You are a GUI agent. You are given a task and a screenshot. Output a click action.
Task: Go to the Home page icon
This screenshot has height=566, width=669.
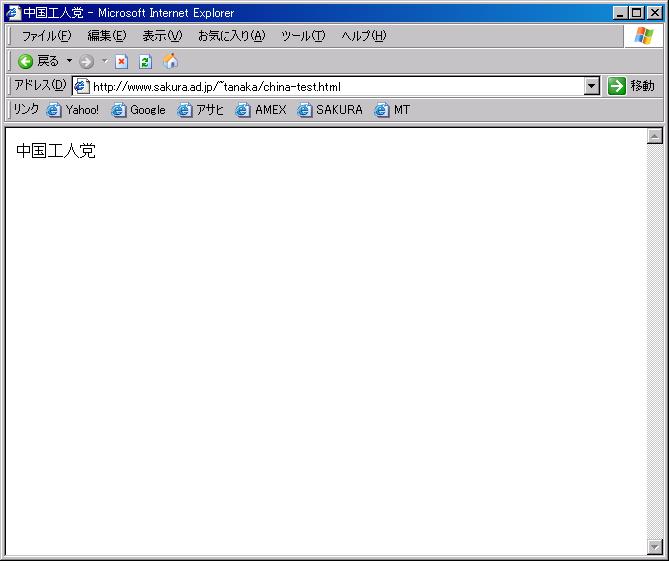pos(170,62)
